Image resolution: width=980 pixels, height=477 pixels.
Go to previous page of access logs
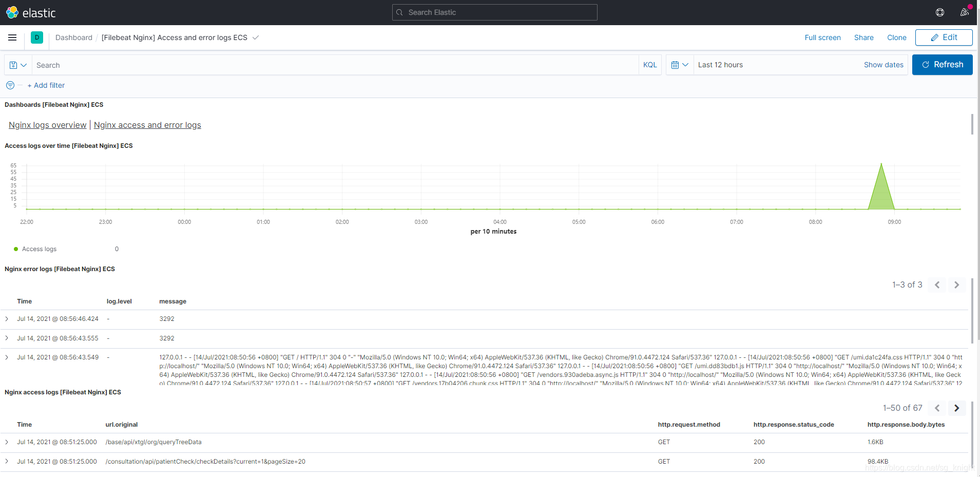point(937,408)
